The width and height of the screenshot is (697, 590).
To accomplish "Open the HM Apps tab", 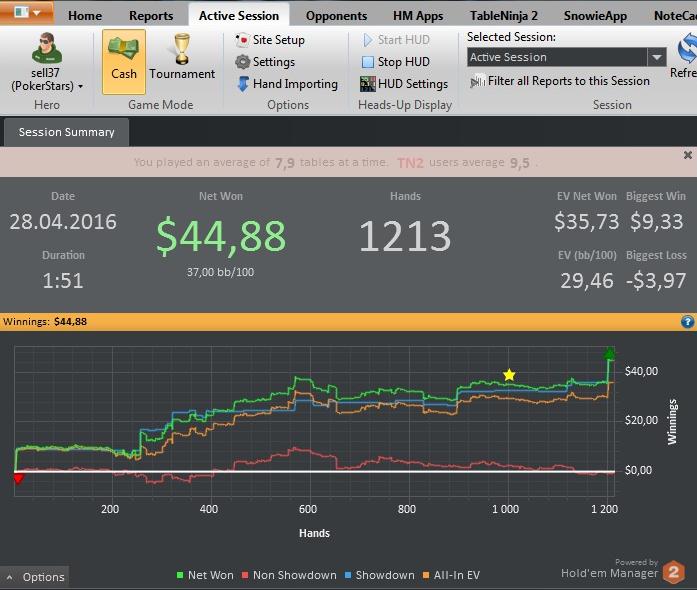I will 418,16.
